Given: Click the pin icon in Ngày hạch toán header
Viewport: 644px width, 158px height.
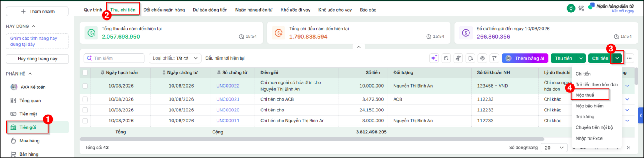Looking at the screenshot, I should 103,73.
